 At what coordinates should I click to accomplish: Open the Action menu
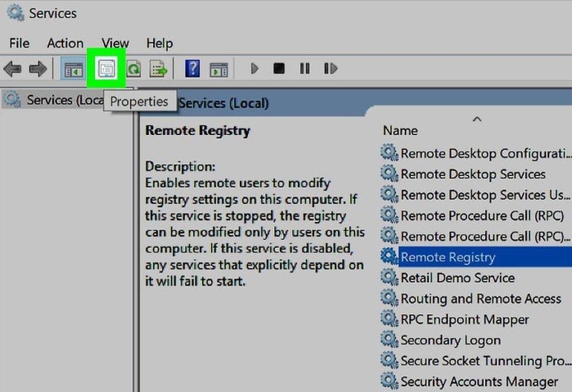65,43
